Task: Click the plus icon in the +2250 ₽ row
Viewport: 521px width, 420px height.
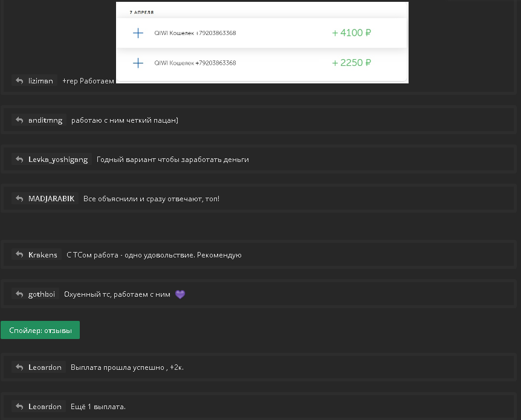Action: point(138,63)
